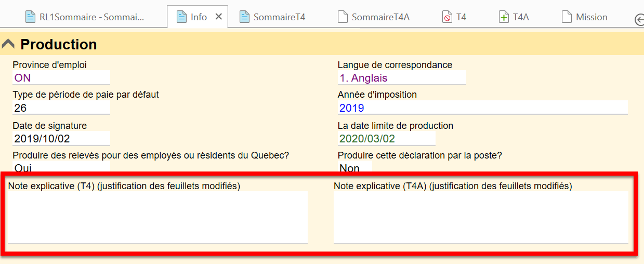This screenshot has height=264, width=644.
Task: Close the Info tab
Action: pyautogui.click(x=219, y=17)
